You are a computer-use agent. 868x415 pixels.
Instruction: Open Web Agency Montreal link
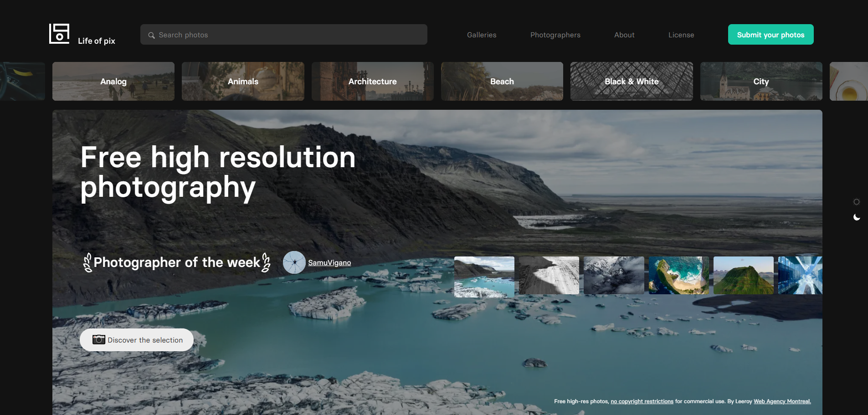[x=782, y=401]
